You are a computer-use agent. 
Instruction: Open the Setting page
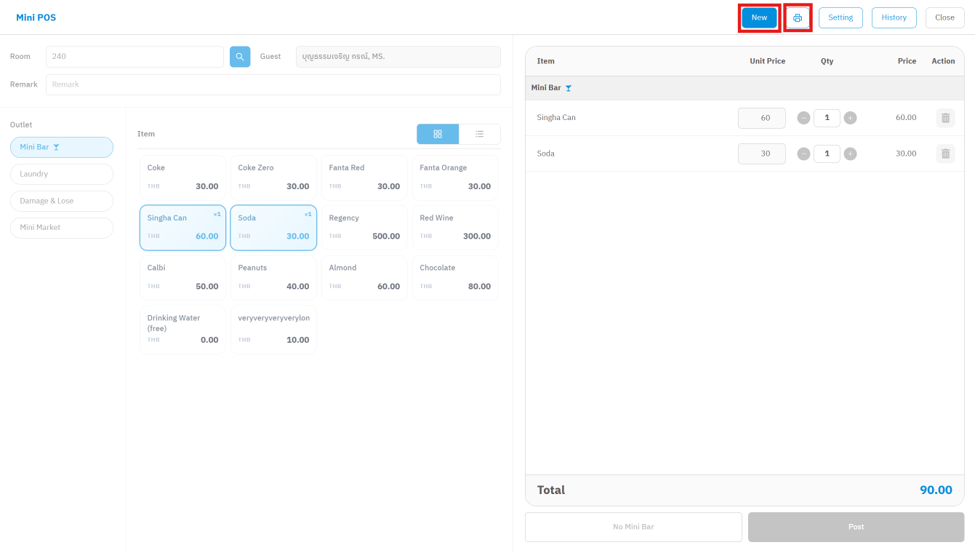pyautogui.click(x=840, y=17)
